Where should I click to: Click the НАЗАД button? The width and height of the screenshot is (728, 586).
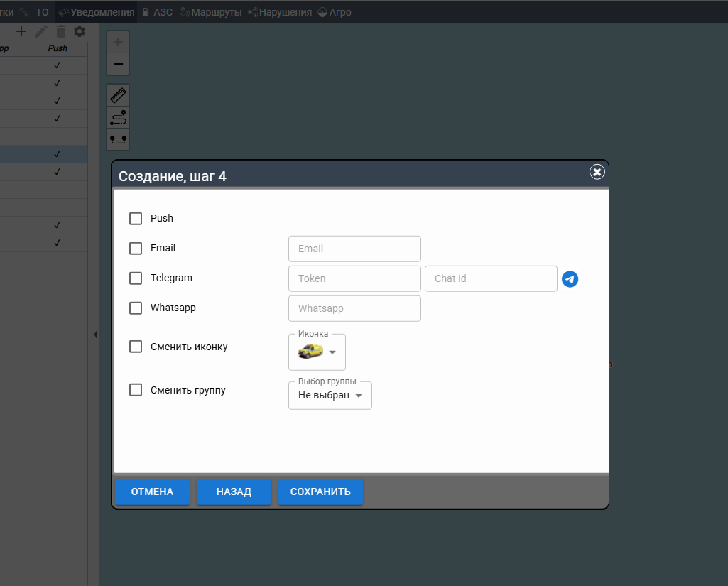click(234, 492)
